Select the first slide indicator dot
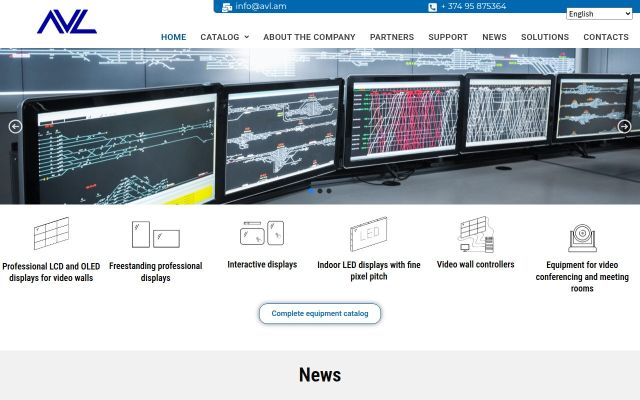This screenshot has width=640, height=400. click(311, 191)
